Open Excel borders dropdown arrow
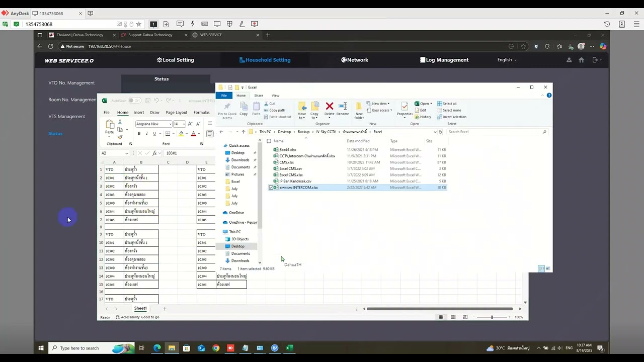Viewport: 644px width, 362px height. coord(174,134)
